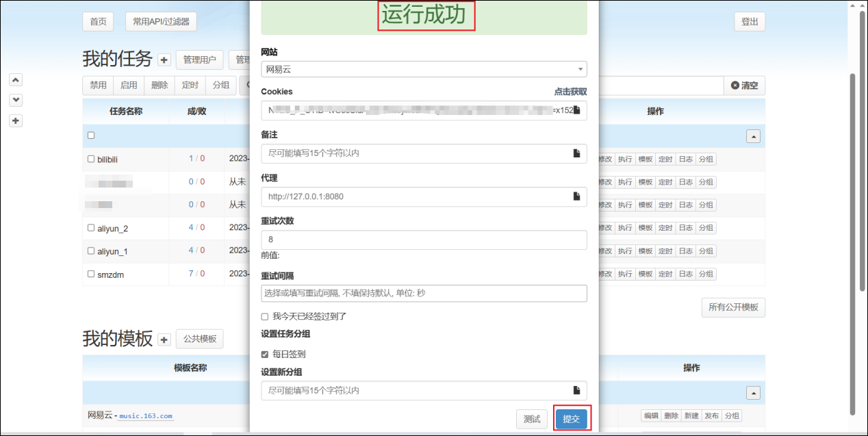Check the 我今天已经签到了 checkbox
868x436 pixels.
[x=265, y=316]
